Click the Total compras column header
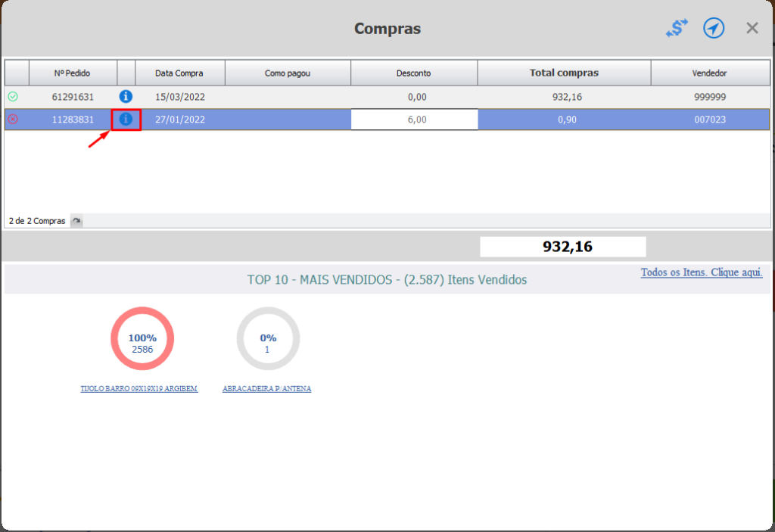775x532 pixels. (564, 73)
